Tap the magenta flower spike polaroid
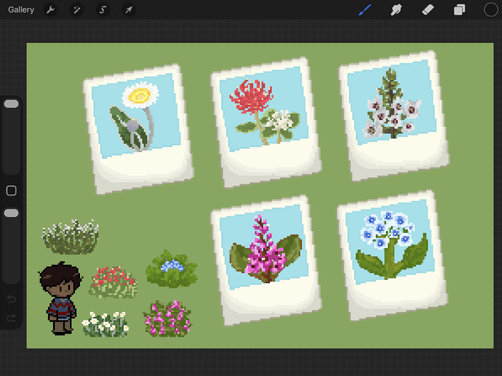This screenshot has height=376, width=502. pyautogui.click(x=266, y=260)
